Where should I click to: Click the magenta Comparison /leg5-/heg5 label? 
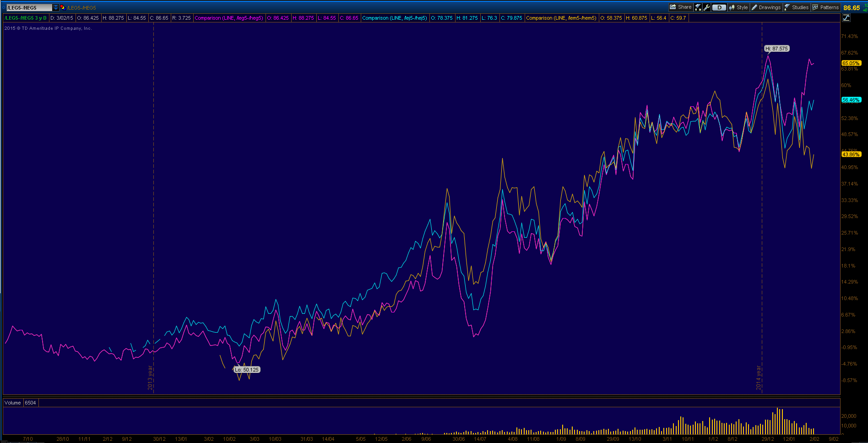tap(229, 18)
